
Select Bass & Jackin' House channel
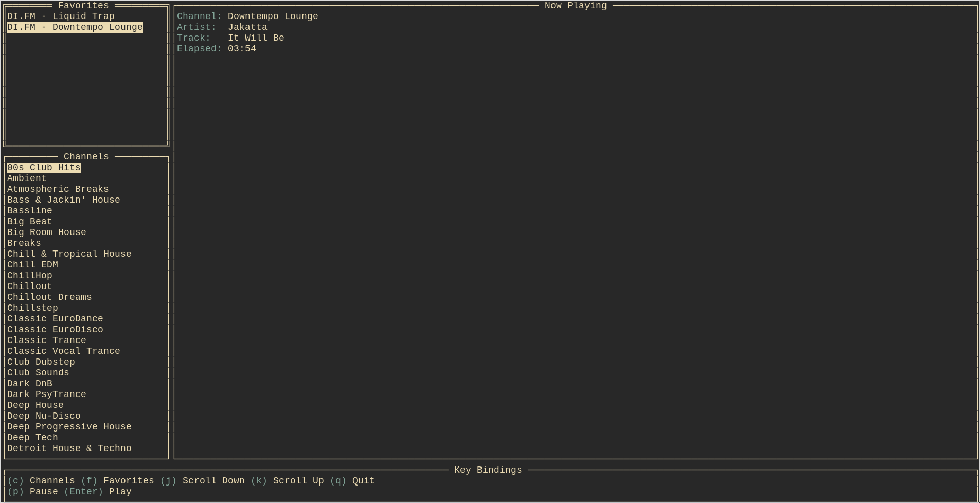coord(64,200)
